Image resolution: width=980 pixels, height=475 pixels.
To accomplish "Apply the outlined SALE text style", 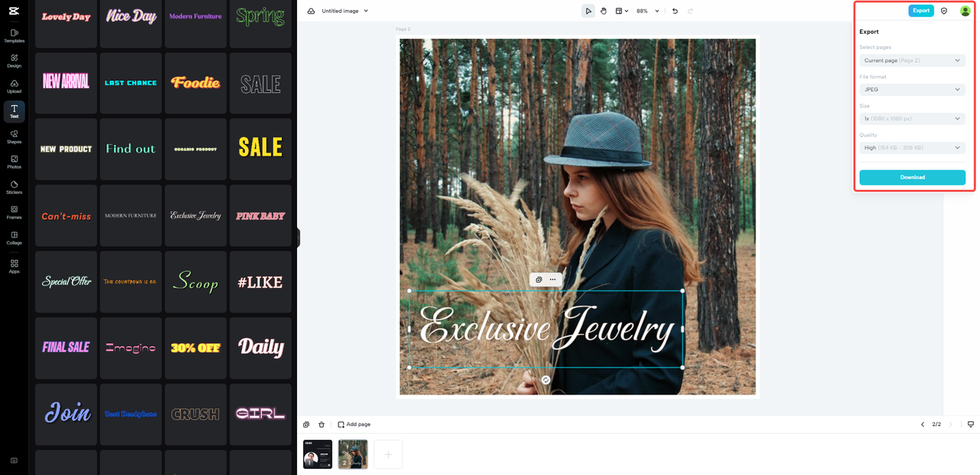I will [260, 83].
